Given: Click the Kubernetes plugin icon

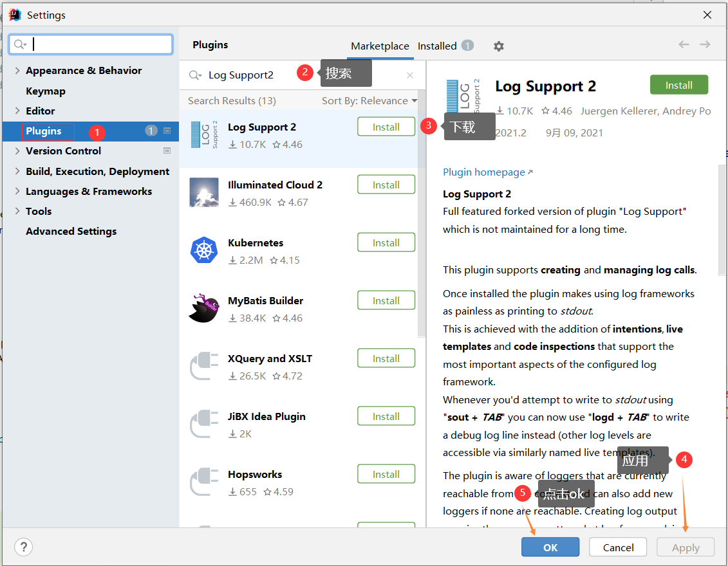Looking at the screenshot, I should (204, 250).
